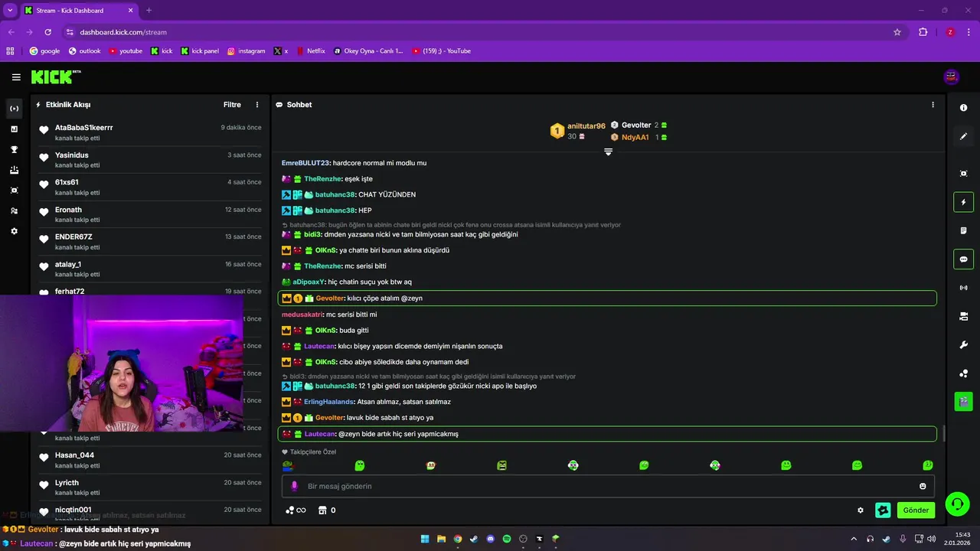Open the hamburger navigation menu
The image size is (980, 551).
point(16,77)
